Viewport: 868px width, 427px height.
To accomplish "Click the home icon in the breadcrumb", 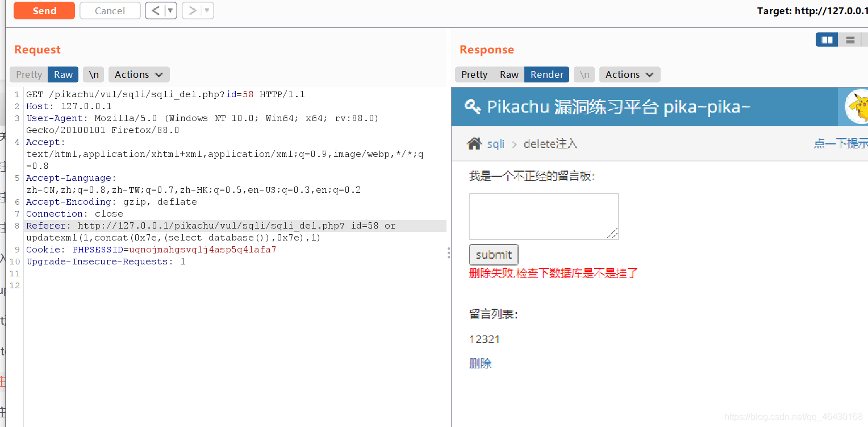I will (474, 144).
